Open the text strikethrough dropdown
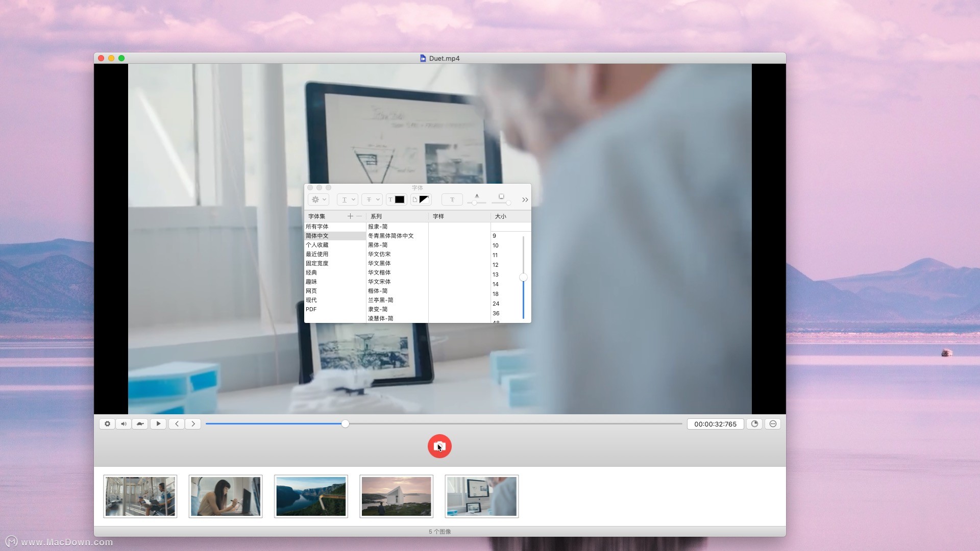The image size is (980, 551). pyautogui.click(x=372, y=199)
